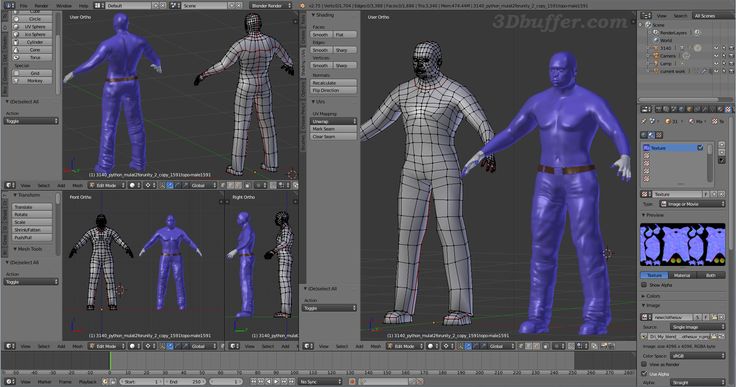
Task: Open the texture Type Image or Movie dropdown
Action: coord(692,204)
